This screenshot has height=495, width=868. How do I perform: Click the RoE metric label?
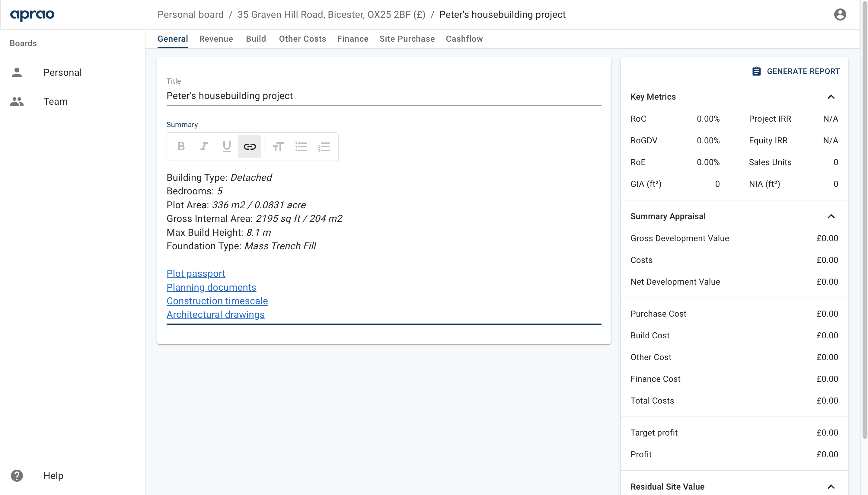click(x=638, y=162)
